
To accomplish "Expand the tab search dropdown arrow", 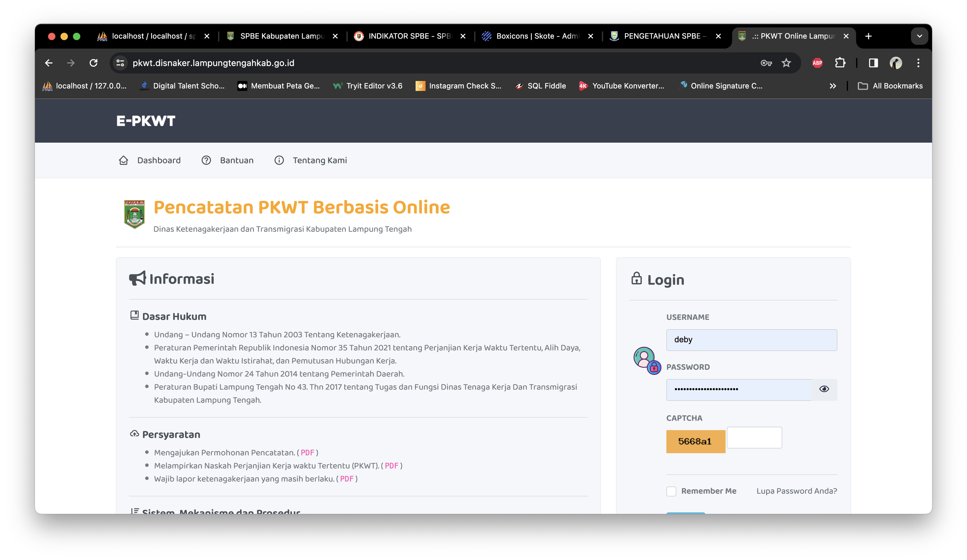I will (x=919, y=36).
